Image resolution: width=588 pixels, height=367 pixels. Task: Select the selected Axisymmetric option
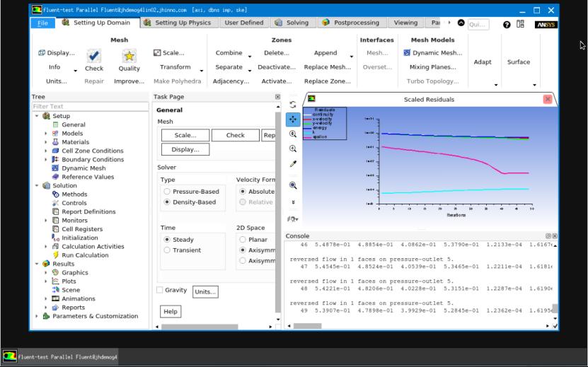coord(243,250)
